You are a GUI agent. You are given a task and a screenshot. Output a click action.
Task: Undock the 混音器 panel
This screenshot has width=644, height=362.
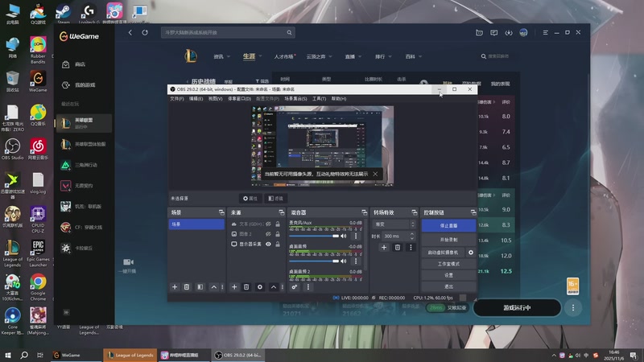click(x=365, y=212)
